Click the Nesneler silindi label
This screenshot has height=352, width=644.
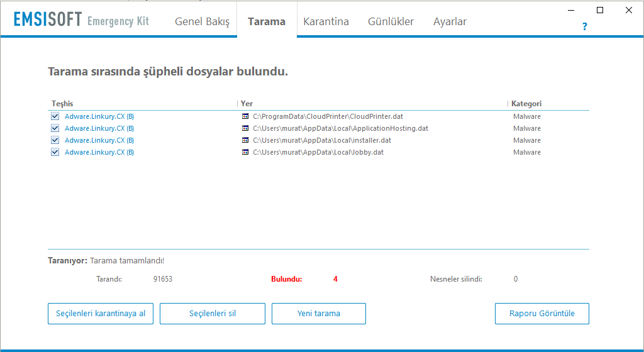pos(457,279)
